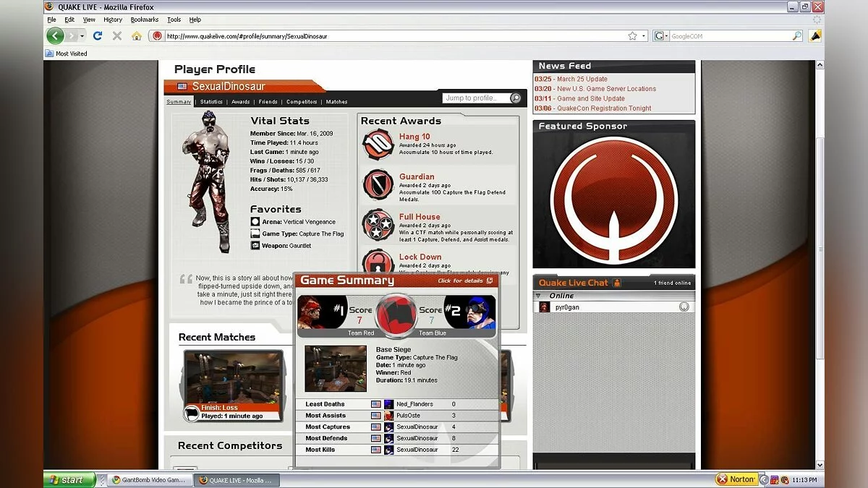Click the orange icon beside Quake Live Chat

617,283
